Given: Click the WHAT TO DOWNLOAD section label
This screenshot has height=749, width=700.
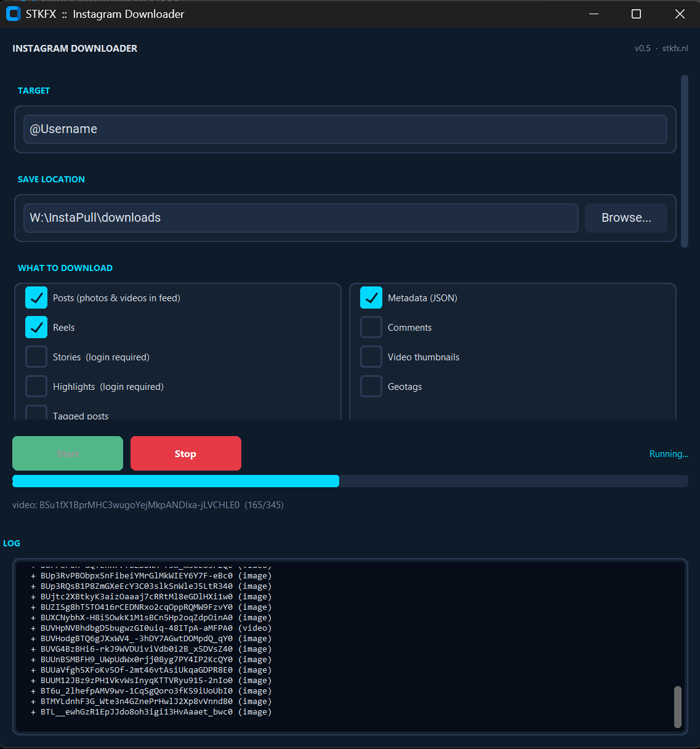Looking at the screenshot, I should (x=65, y=268).
